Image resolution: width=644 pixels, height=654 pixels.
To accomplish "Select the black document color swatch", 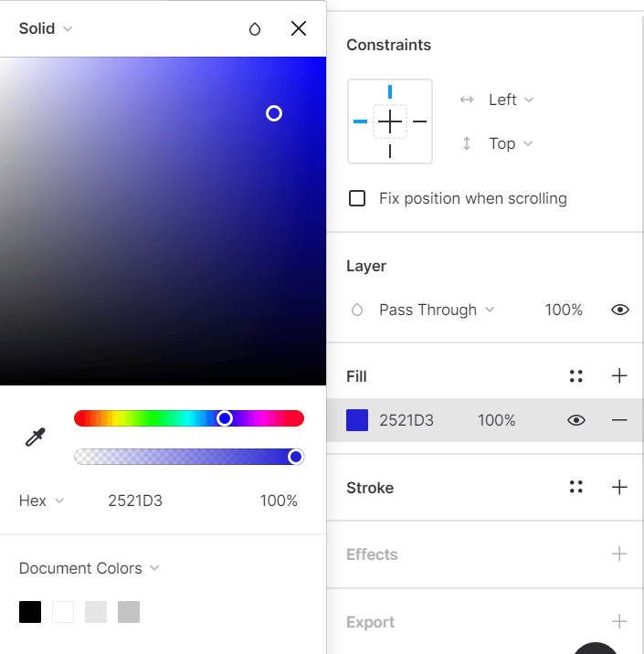I will [x=30, y=612].
